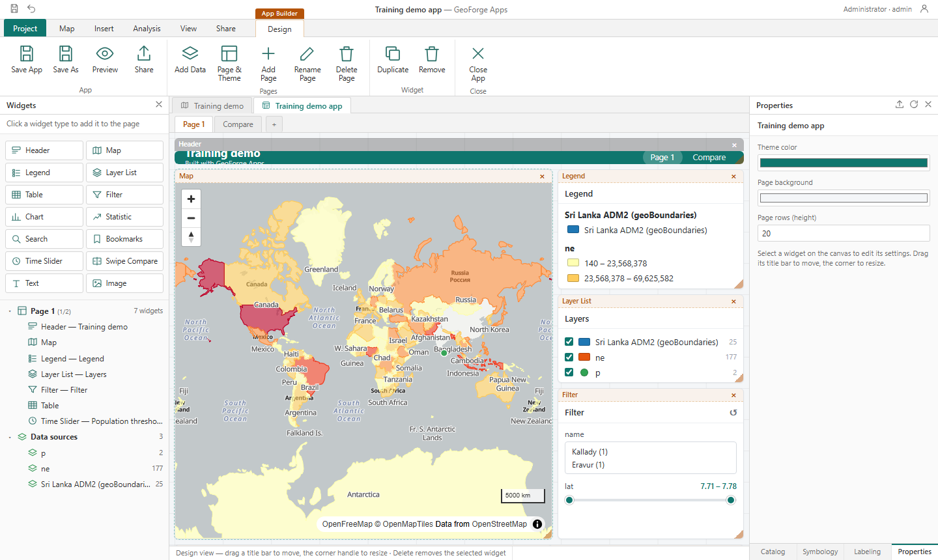Select the Sri Lanka ADM2 data source
This screenshot has height=560, width=938.
click(x=85, y=484)
